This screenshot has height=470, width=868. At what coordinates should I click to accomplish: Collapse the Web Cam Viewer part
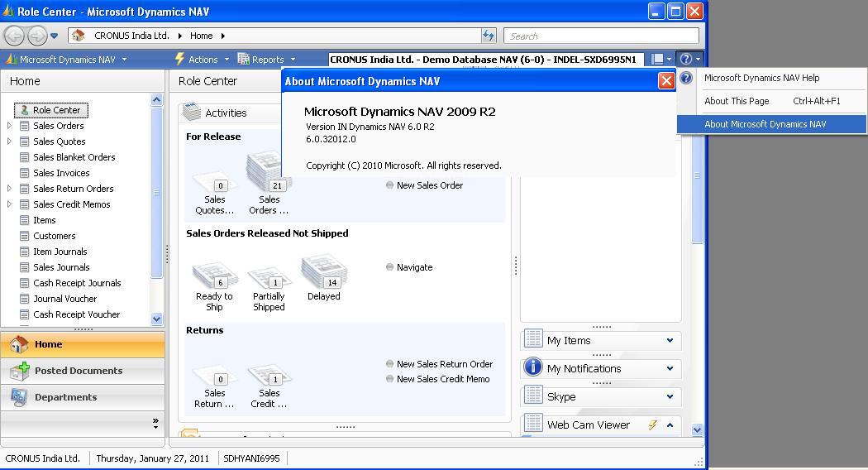click(670, 425)
